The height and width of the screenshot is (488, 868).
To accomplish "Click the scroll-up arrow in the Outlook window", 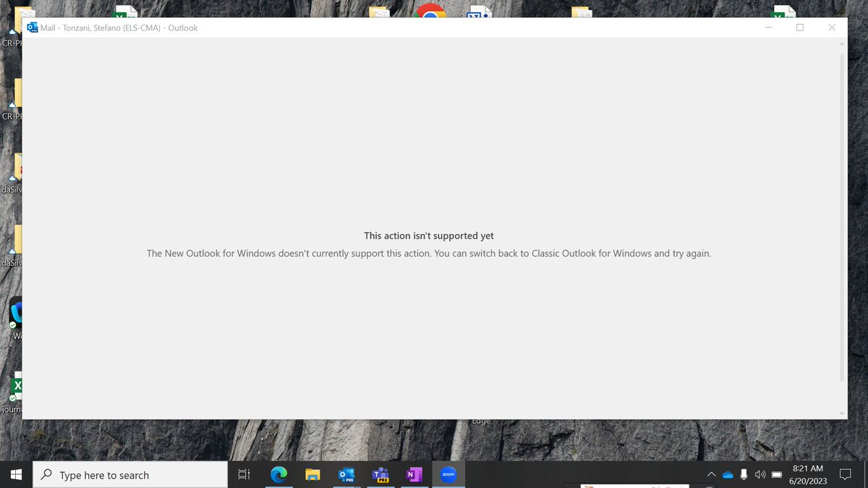I will click(841, 43).
